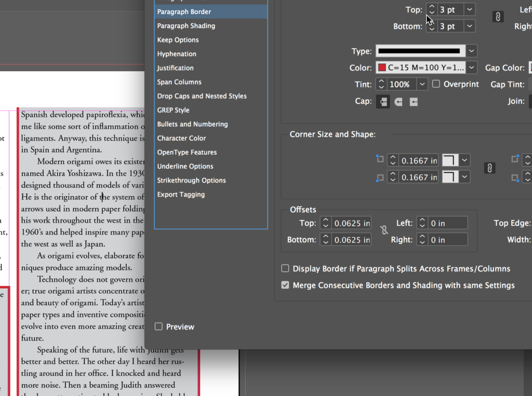Open the stroke Type dropdown
Viewport: 532px width, 396px height.
click(471, 51)
